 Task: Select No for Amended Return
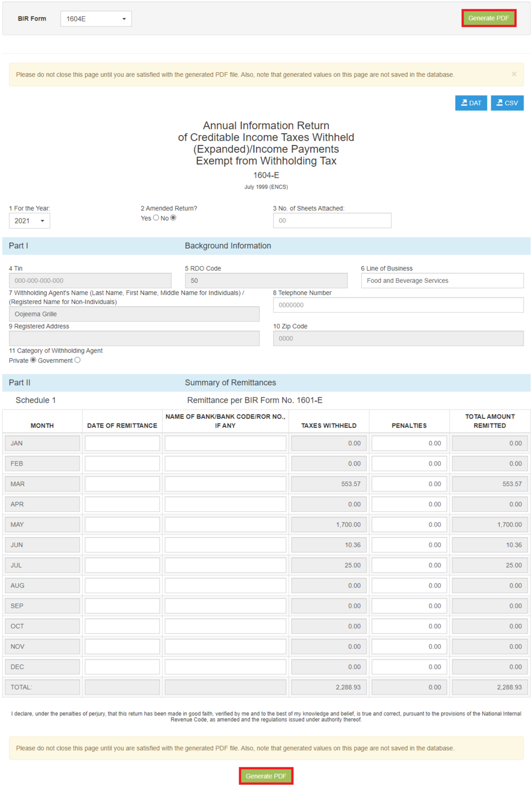(x=172, y=218)
